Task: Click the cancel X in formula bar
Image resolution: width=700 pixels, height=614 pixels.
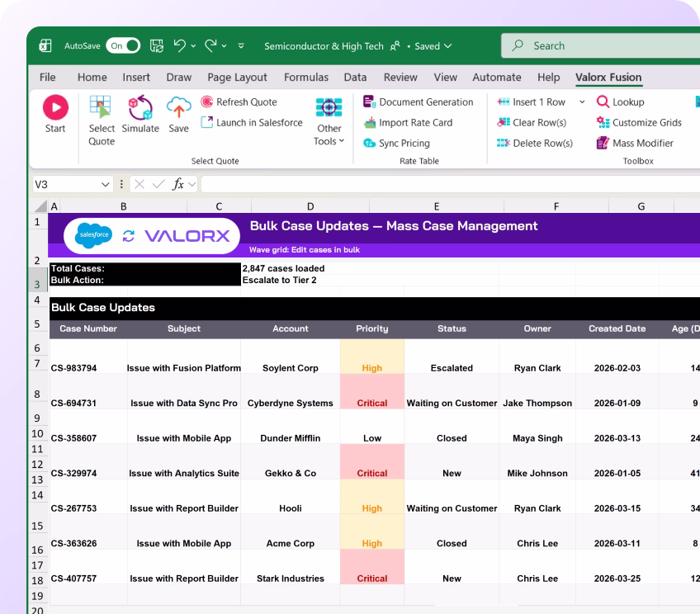Action: (140, 184)
